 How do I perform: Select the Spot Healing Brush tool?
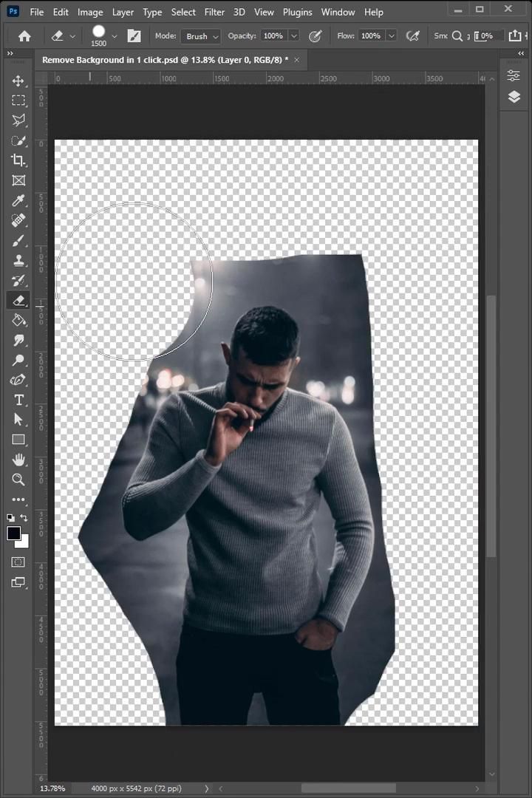coord(18,220)
